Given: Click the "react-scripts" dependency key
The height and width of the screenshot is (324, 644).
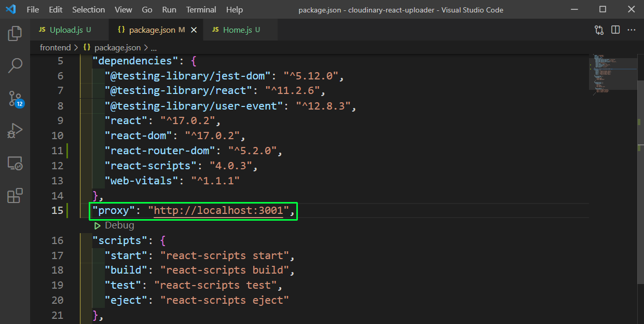Looking at the screenshot, I should click(x=150, y=166).
